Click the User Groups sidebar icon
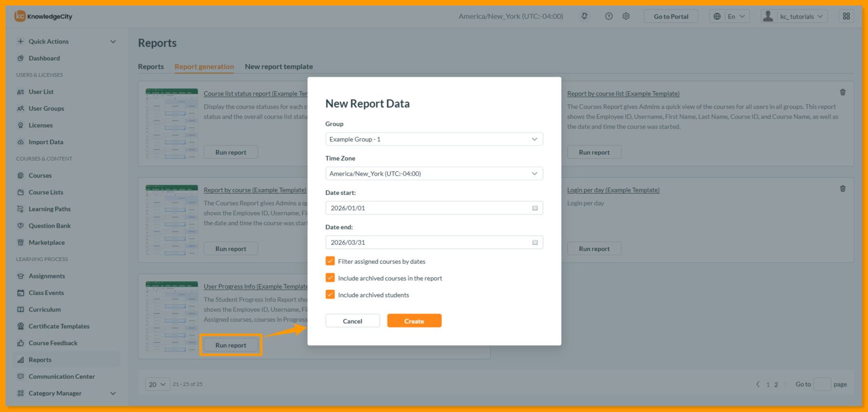Viewport: 868px width, 412px height. tap(20, 108)
